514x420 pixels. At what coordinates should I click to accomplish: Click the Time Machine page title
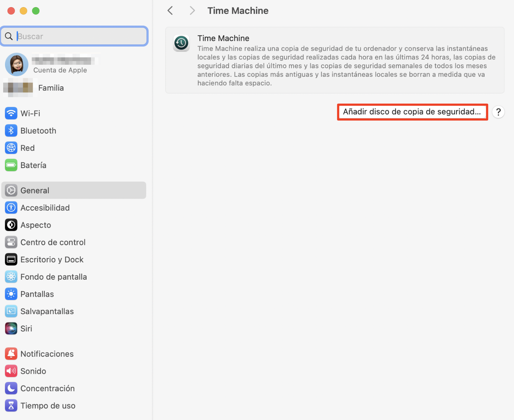click(238, 11)
